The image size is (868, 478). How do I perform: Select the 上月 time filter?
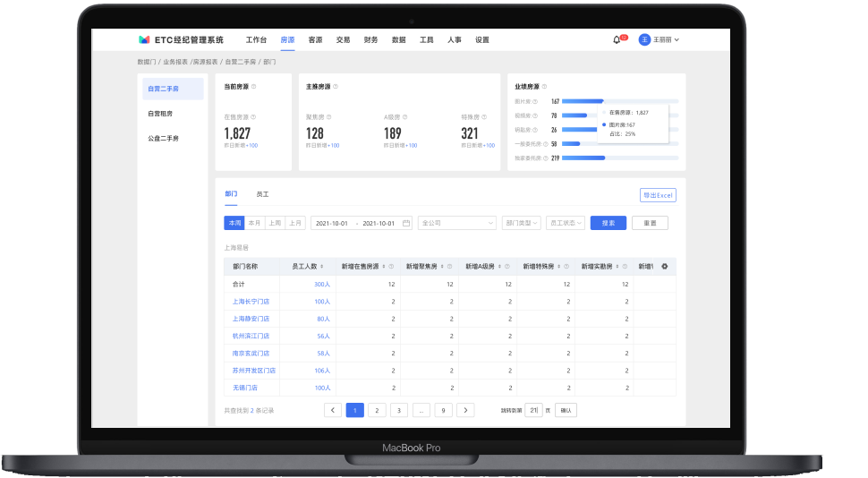(x=295, y=223)
